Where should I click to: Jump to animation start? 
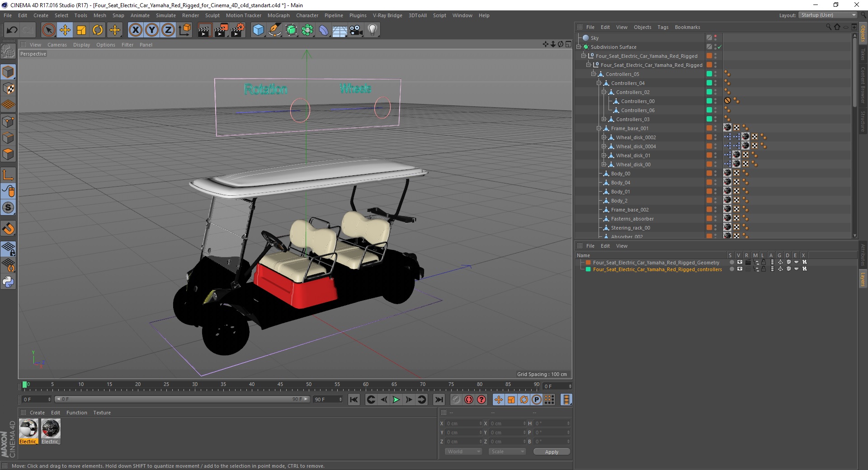pos(354,399)
